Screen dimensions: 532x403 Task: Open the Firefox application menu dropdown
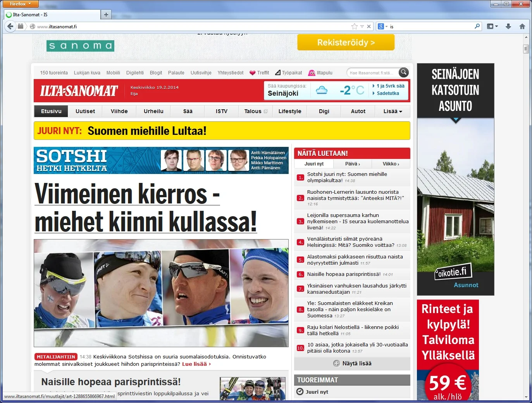pos(21,4)
